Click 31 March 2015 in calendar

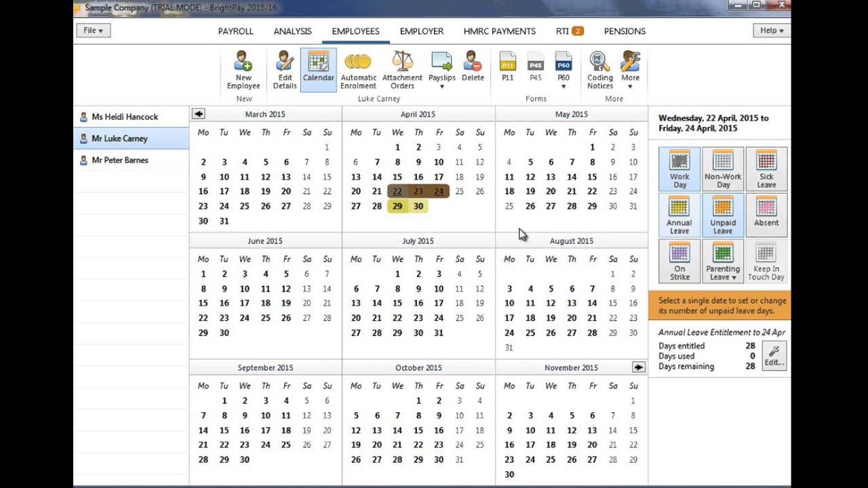tap(224, 221)
